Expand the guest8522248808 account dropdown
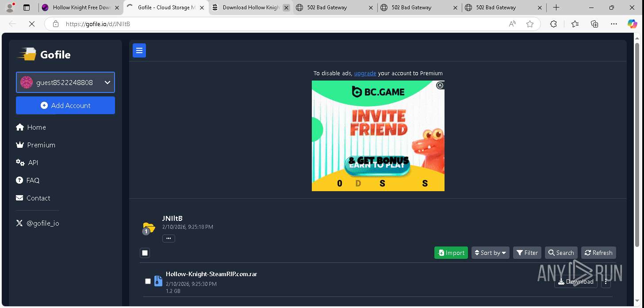The image size is (644, 308). click(65, 82)
